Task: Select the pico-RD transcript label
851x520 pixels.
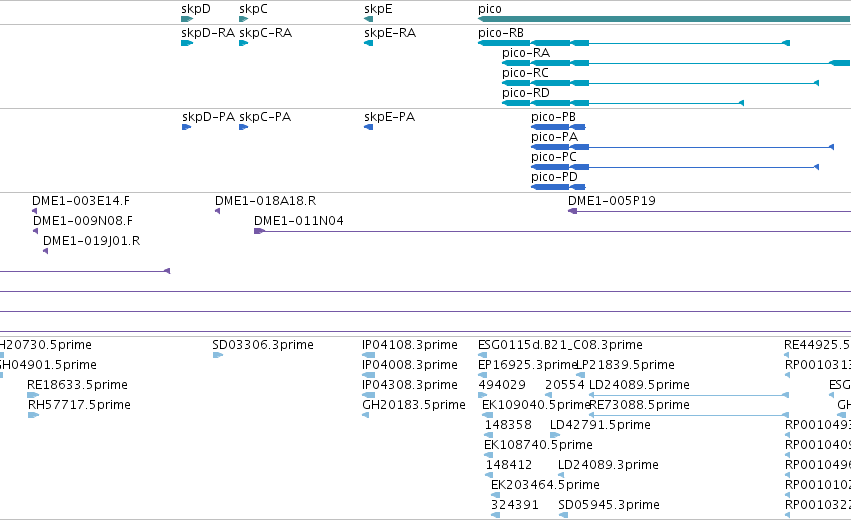Action: (525, 93)
